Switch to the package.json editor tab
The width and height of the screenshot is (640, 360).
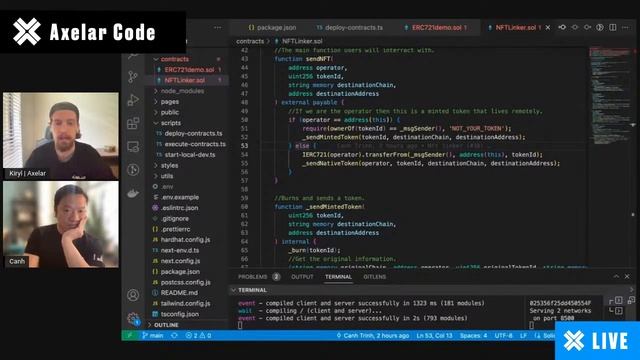tap(272, 27)
